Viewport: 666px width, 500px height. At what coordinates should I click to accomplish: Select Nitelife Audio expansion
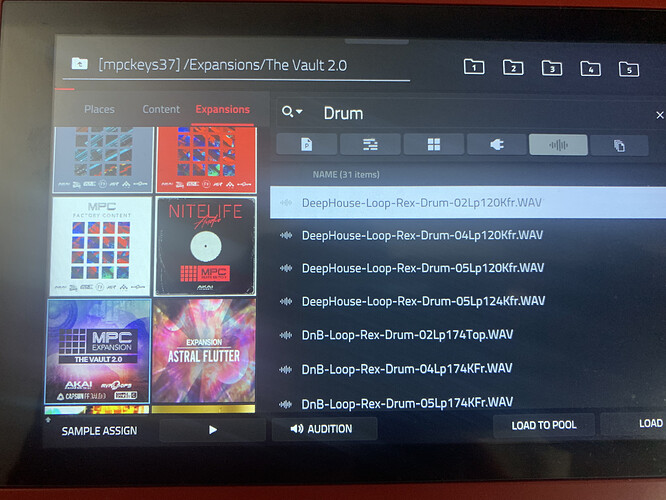[x=206, y=246]
